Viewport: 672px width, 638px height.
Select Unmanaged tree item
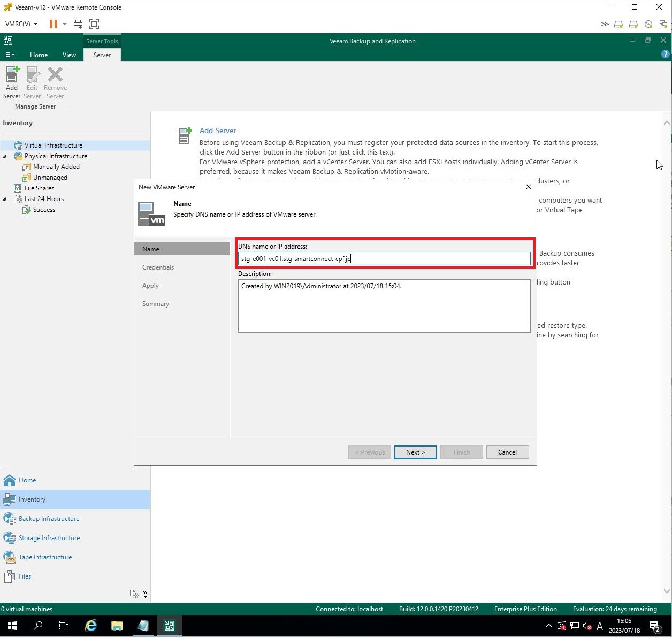[50, 178]
